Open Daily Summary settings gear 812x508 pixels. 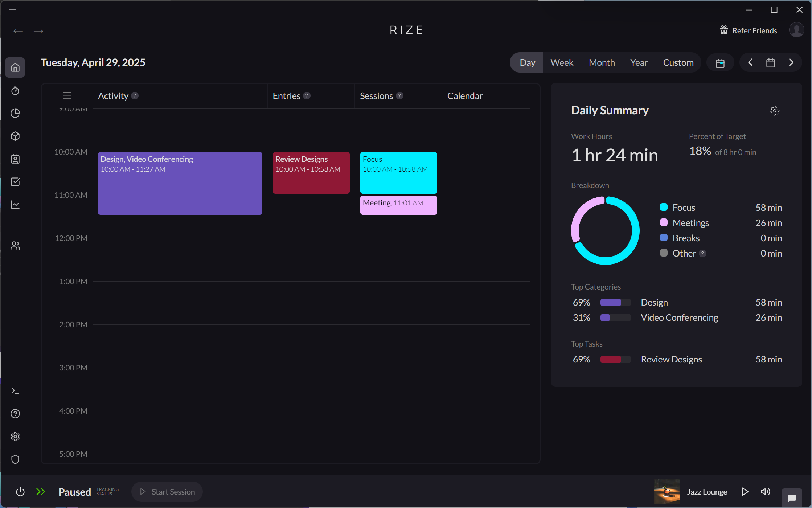[775, 111]
